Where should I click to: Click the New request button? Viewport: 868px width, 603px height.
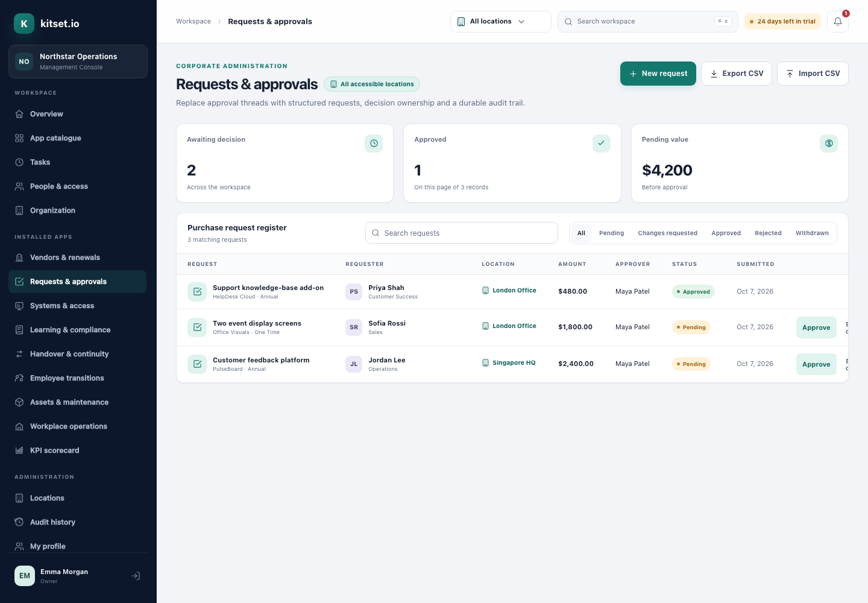[658, 74]
